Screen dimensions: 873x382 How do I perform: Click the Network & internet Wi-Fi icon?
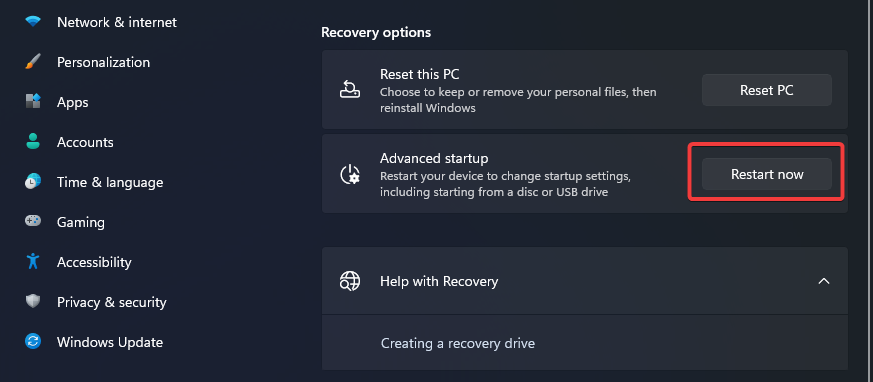pyautogui.click(x=33, y=22)
